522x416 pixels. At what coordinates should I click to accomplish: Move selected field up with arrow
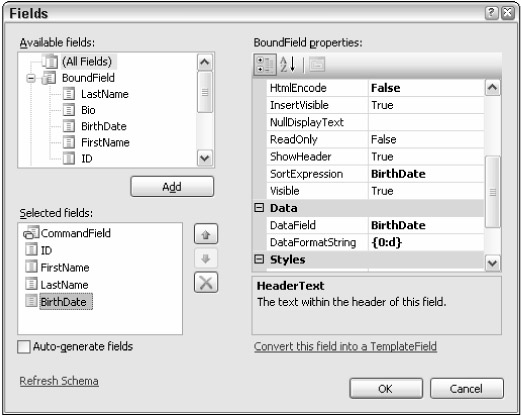click(206, 234)
